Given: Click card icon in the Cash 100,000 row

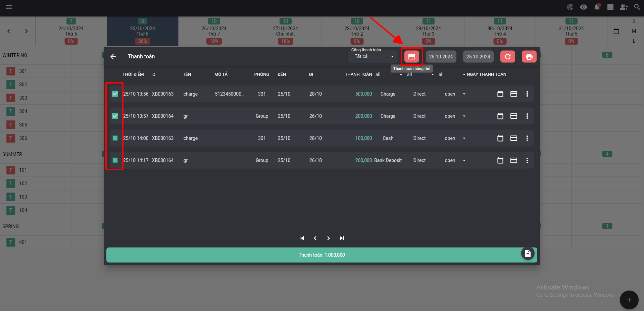Looking at the screenshot, I should tap(514, 138).
